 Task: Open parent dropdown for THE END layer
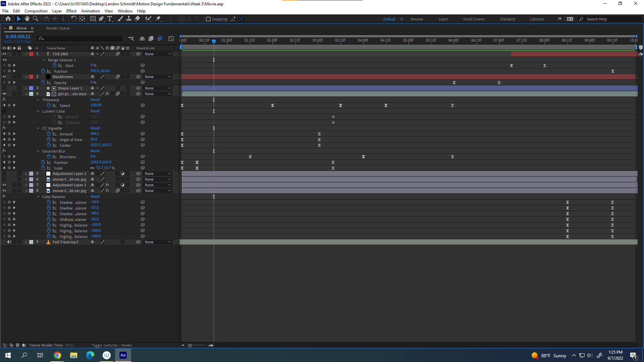(158, 54)
